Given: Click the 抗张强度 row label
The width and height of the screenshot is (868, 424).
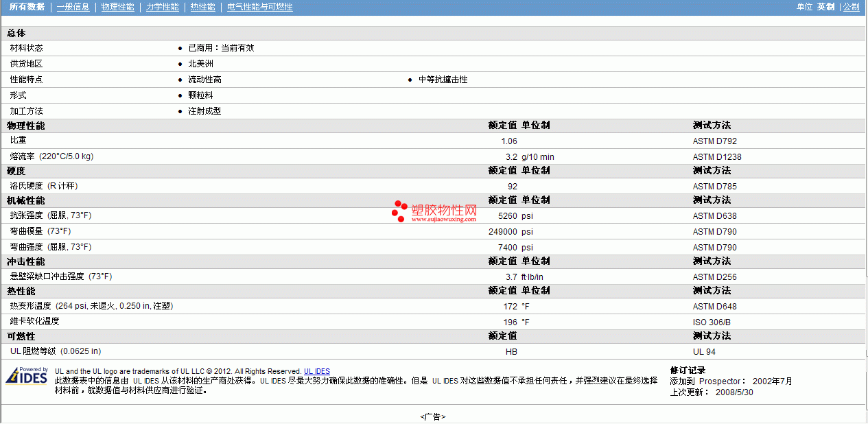Looking at the screenshot, I should click(50, 215).
